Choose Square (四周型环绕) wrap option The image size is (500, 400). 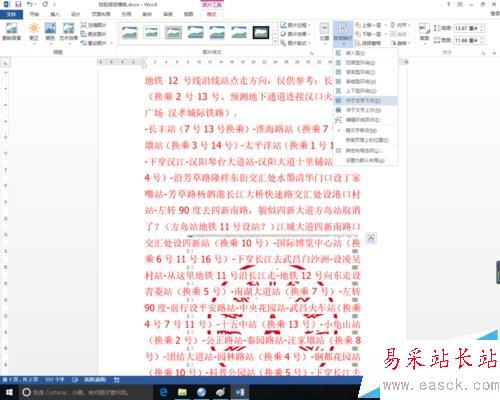click(366, 63)
